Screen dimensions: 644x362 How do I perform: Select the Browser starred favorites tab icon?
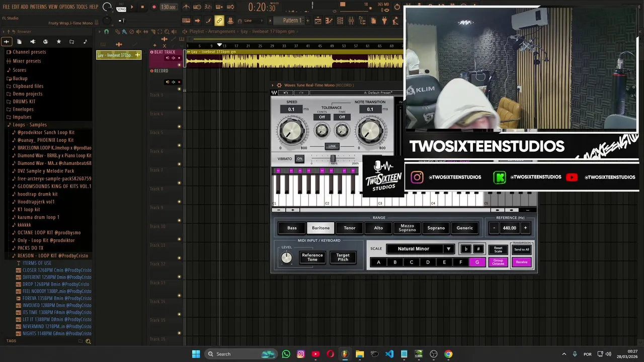click(x=58, y=42)
